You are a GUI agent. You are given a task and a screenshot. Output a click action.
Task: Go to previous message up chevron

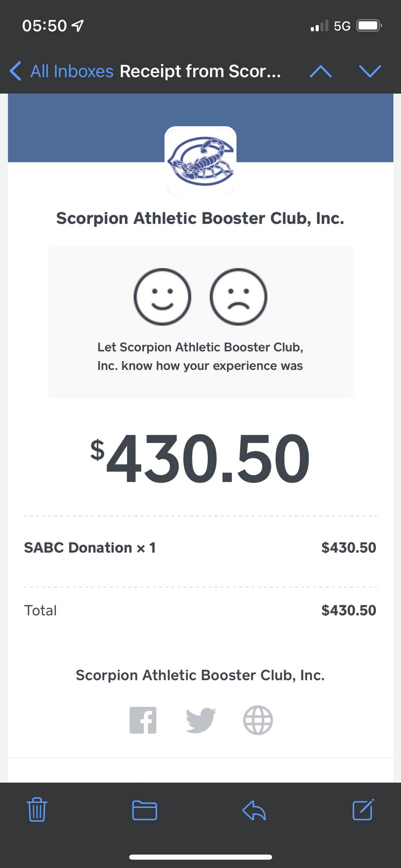(x=321, y=71)
